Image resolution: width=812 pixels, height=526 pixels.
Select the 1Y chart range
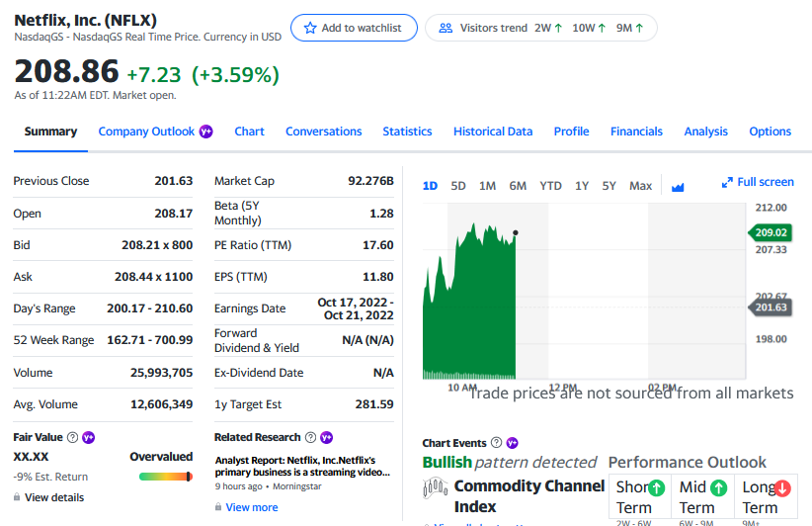click(x=582, y=186)
